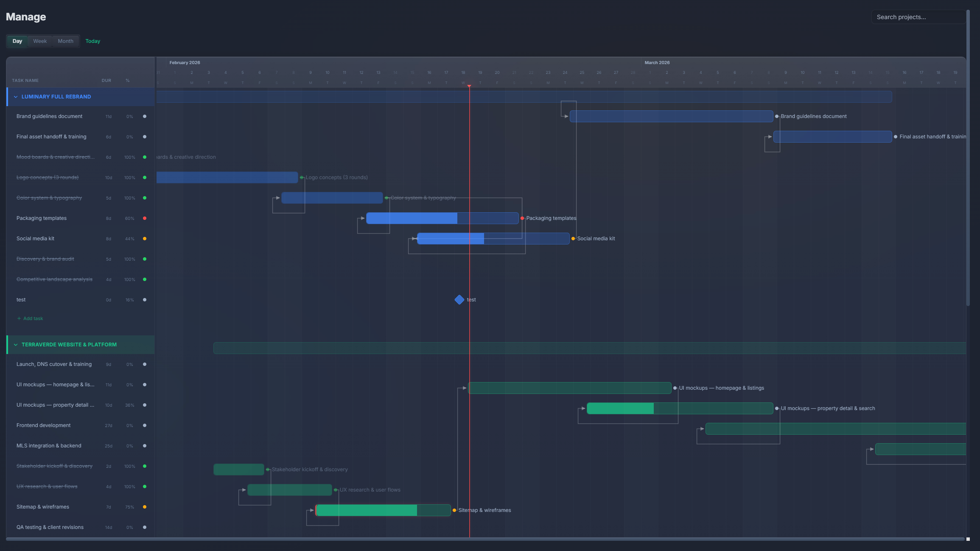
Task: Switch to the Month view tab
Action: (x=65, y=41)
